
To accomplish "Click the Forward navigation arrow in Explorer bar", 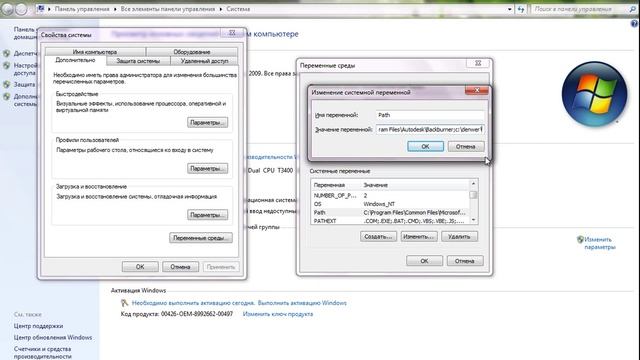I will click(22, 9).
